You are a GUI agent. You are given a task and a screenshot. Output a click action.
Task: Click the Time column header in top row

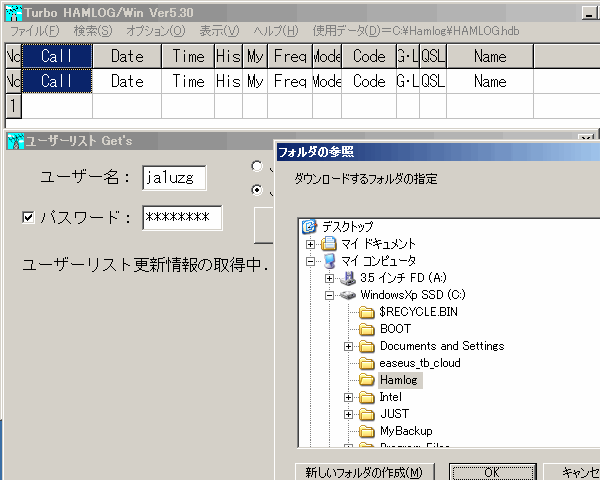(188, 56)
